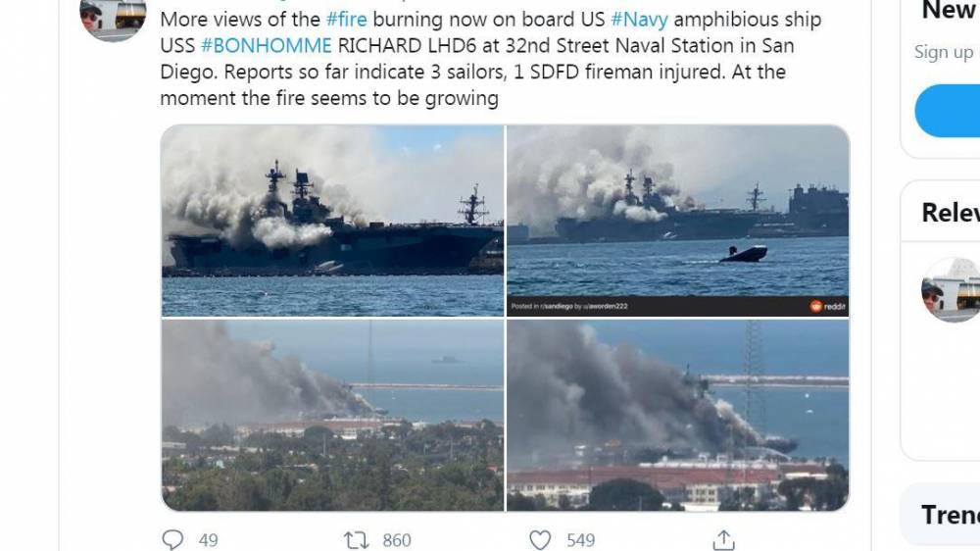Click the retweet arrows icon
The image size is (980, 551).
tap(357, 540)
